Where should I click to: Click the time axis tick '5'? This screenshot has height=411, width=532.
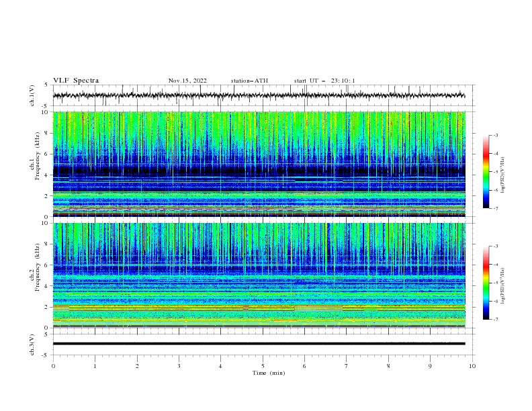(263, 366)
